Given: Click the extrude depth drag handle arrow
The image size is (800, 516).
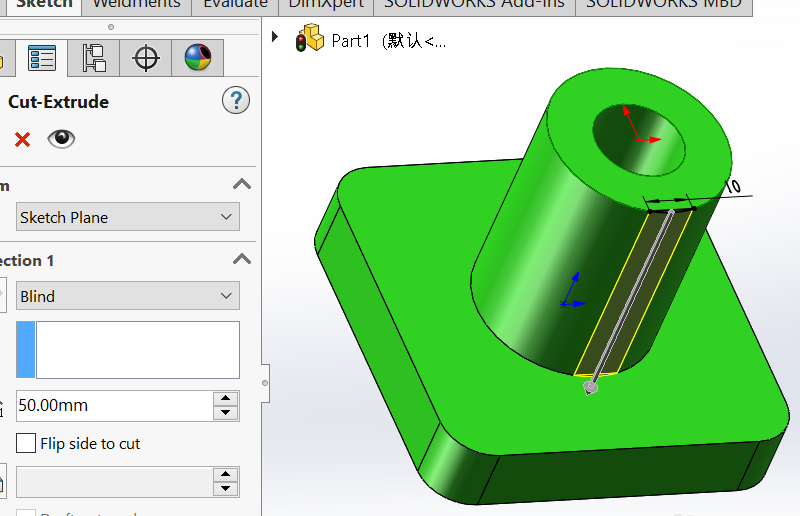Looking at the screenshot, I should tap(590, 387).
